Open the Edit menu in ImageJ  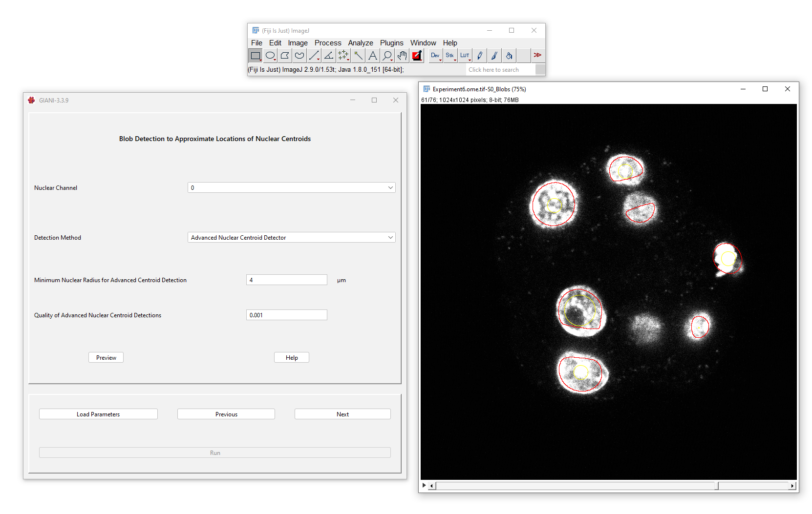[275, 43]
